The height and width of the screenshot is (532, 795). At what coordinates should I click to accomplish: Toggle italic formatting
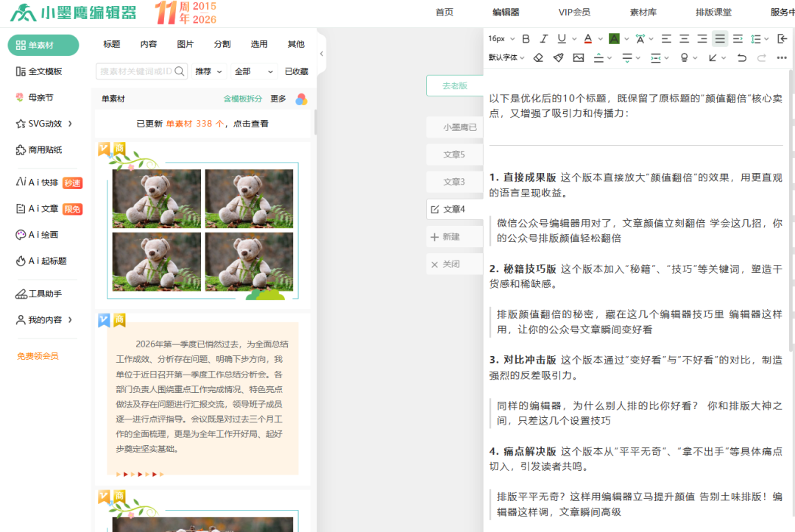pos(543,38)
